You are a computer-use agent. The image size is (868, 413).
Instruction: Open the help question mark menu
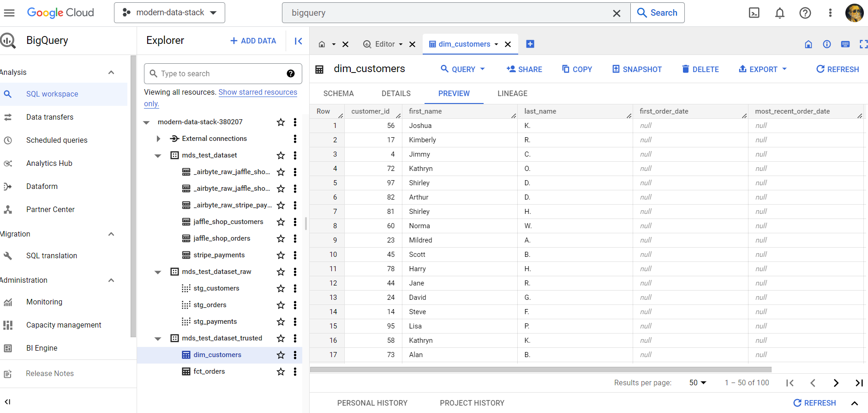[x=805, y=13]
